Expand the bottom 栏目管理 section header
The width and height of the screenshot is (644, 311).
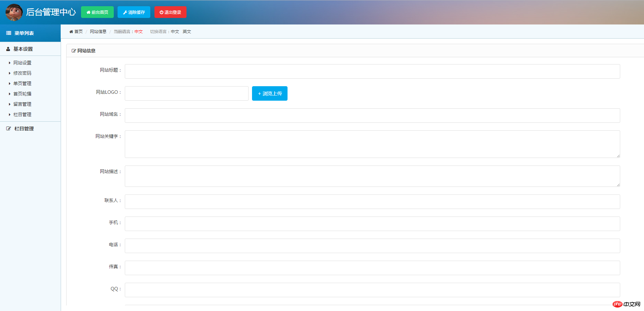pos(30,129)
